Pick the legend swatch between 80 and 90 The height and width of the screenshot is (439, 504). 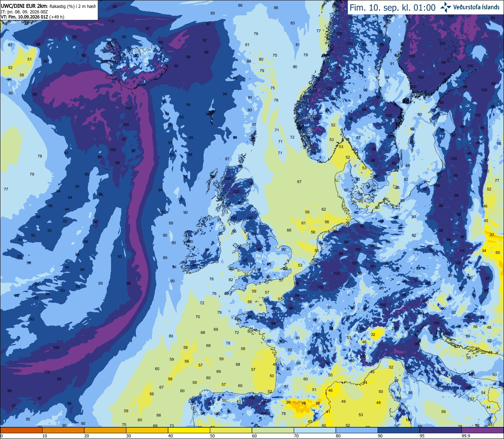[357, 430]
